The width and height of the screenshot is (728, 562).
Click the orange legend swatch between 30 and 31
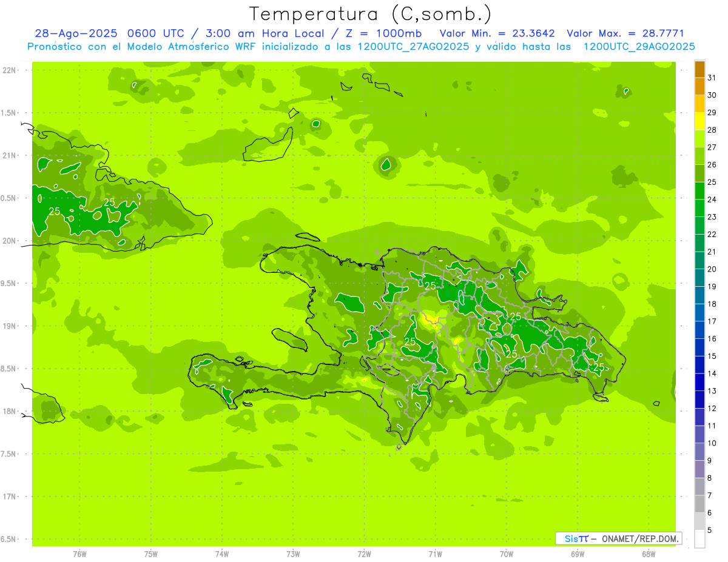point(699,86)
